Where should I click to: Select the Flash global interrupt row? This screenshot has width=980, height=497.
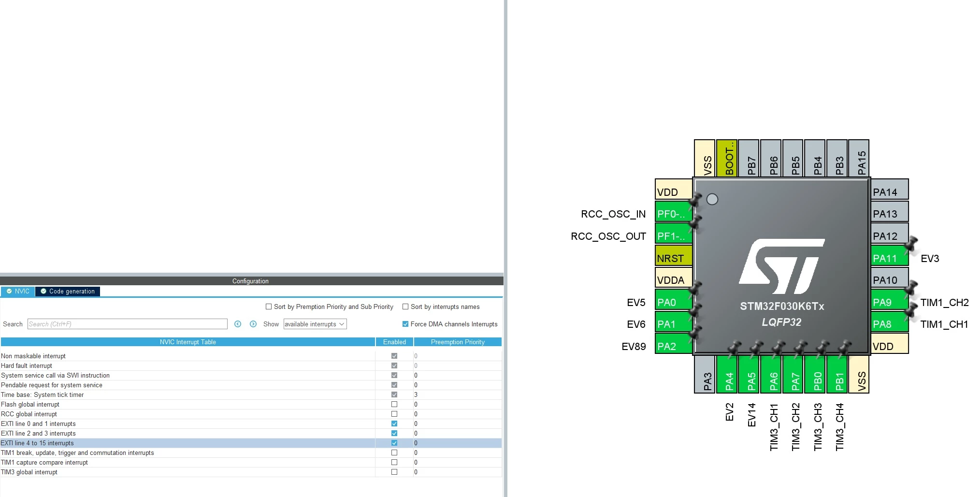[251, 404]
